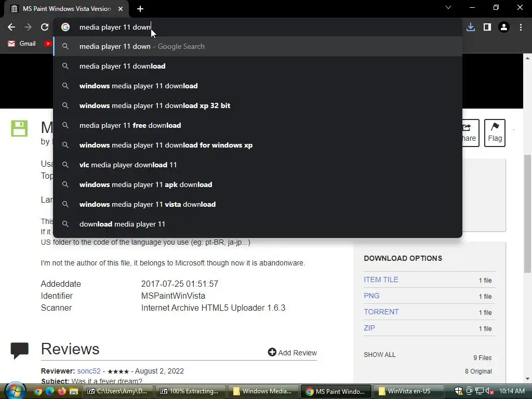Image resolution: width=532 pixels, height=399 pixels.
Task: Click the green floppy disk software icon
Action: click(x=19, y=129)
